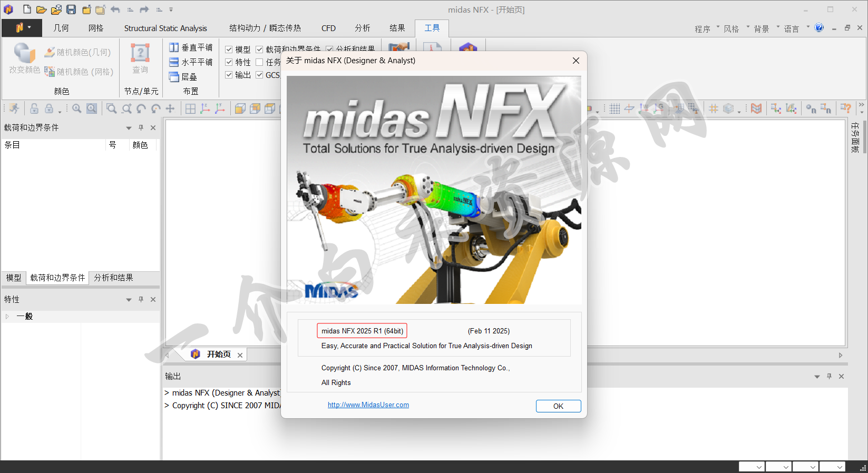Screen dimensions: 868x473
Task: Click the blue help question mark icon
Action: tap(819, 28)
